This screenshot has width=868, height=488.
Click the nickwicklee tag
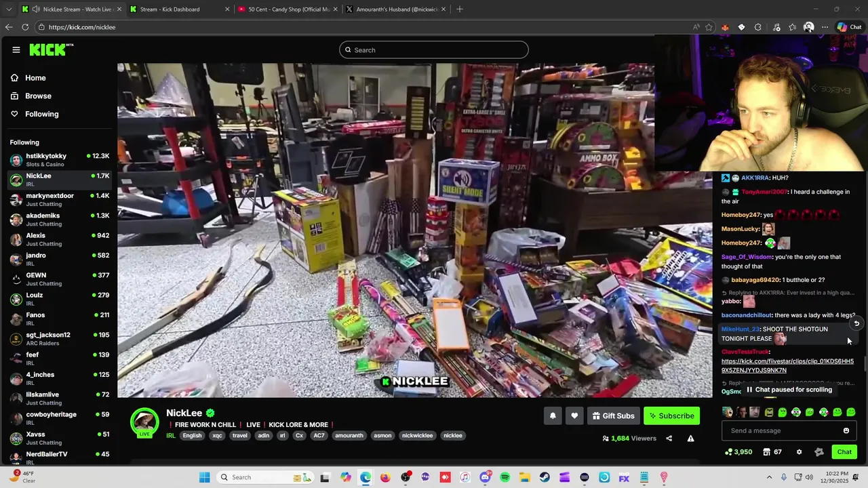(417, 436)
